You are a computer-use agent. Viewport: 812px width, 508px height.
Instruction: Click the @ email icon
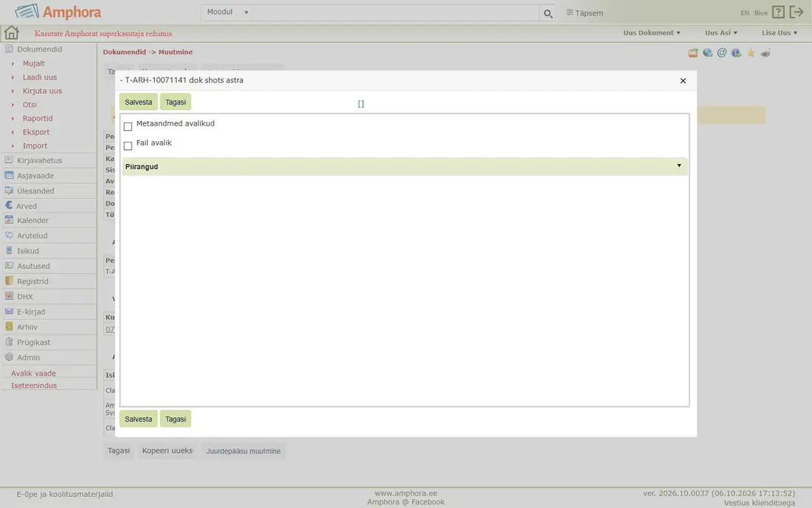click(722, 53)
